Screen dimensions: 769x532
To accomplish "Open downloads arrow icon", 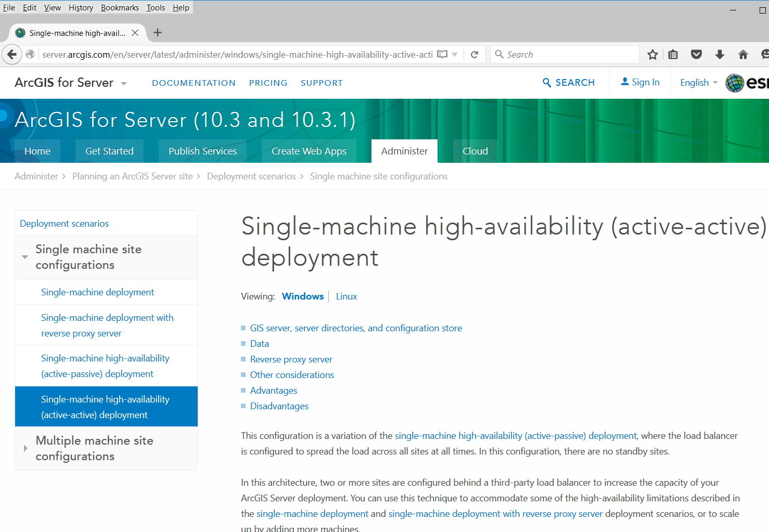I will (x=720, y=55).
